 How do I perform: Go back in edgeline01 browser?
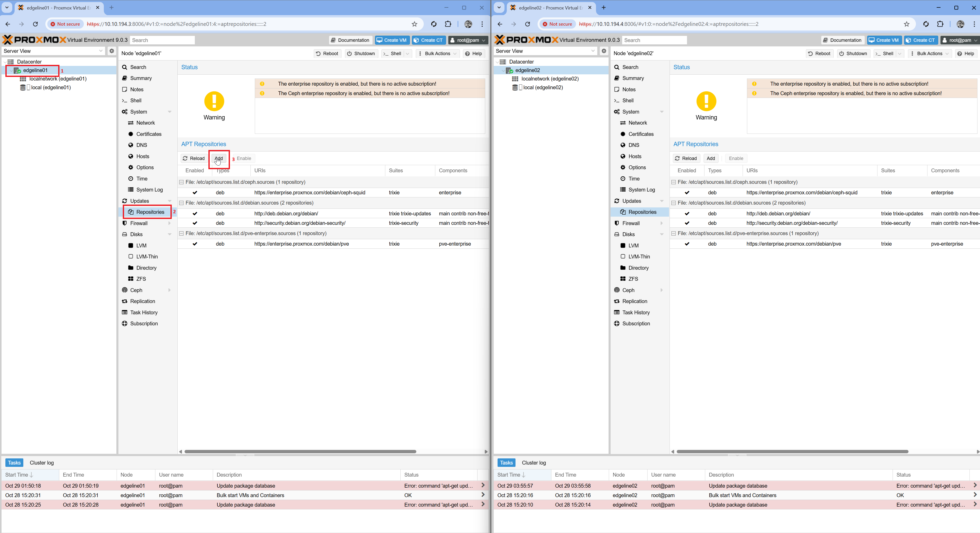point(8,24)
